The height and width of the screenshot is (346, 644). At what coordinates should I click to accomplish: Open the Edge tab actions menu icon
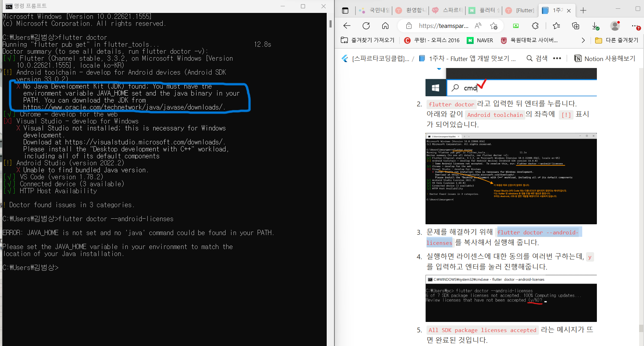pyautogui.click(x=345, y=10)
